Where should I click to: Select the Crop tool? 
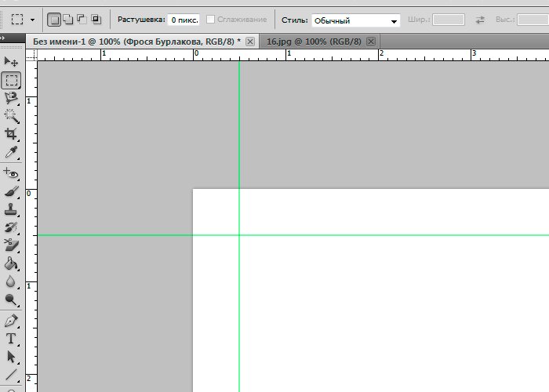pos(11,134)
